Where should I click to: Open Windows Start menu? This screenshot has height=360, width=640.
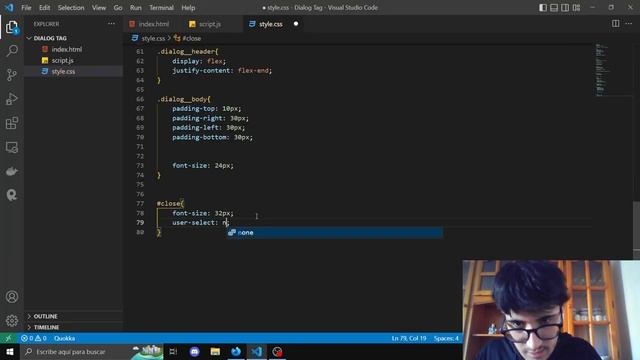point(9,351)
